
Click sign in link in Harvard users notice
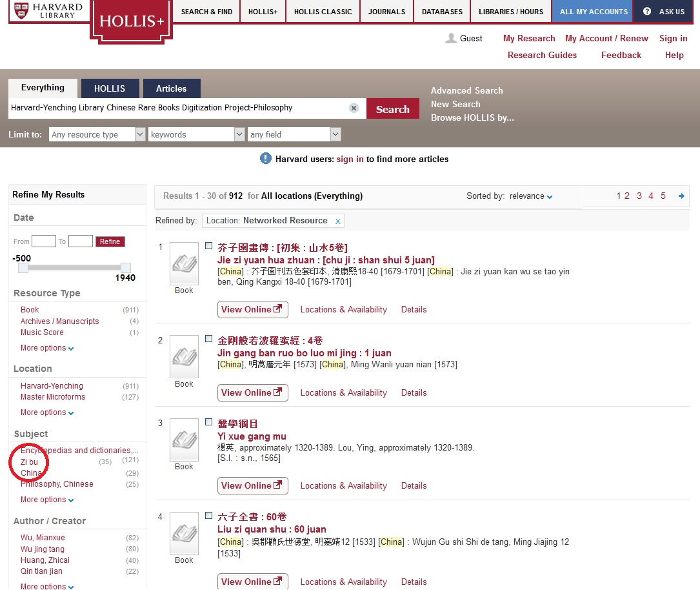[x=350, y=159]
